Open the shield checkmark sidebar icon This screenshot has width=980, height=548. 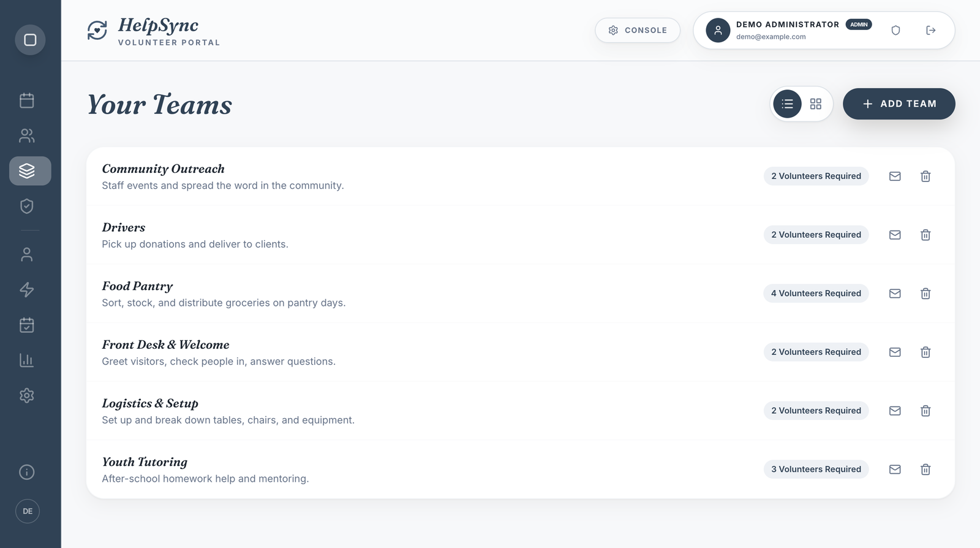click(x=27, y=206)
